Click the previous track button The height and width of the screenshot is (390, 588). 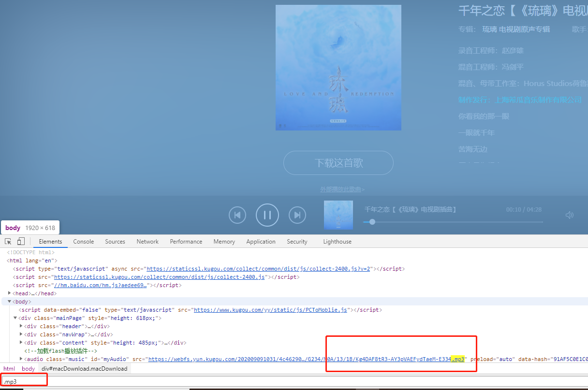[237, 215]
